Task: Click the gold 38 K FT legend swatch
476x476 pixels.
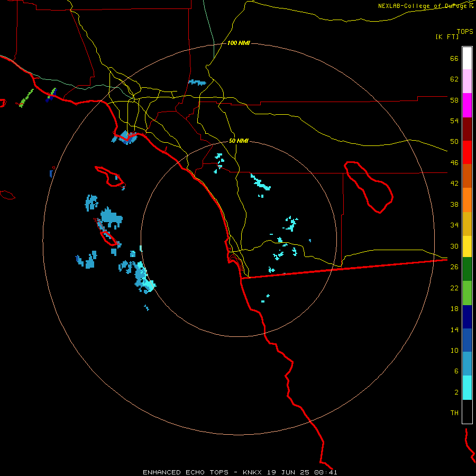Action: pyautogui.click(x=467, y=224)
